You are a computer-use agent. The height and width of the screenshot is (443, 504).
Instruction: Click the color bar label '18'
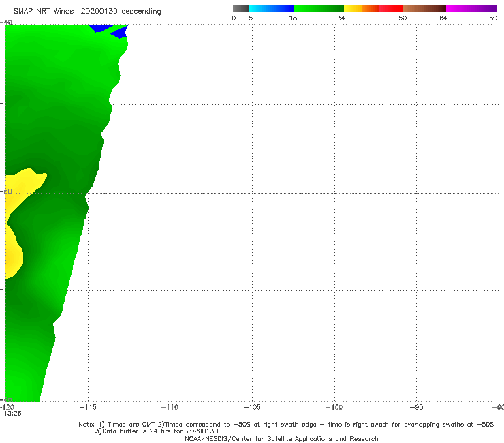tap(293, 18)
